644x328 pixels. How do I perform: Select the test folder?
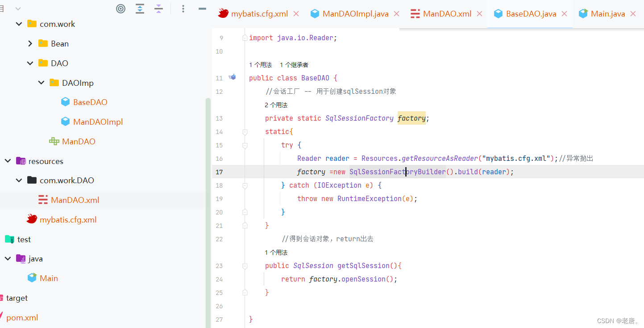pyautogui.click(x=24, y=240)
